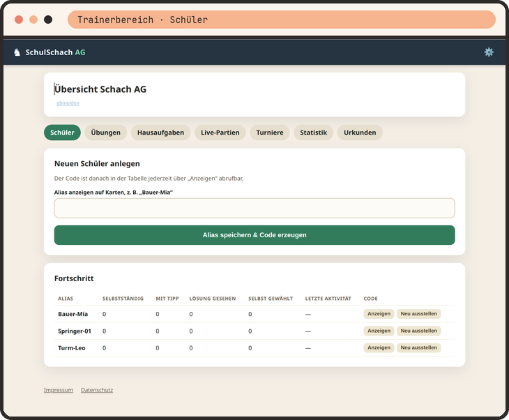Click the red window close dot
Screen dimensions: 509x420
point(19,20)
